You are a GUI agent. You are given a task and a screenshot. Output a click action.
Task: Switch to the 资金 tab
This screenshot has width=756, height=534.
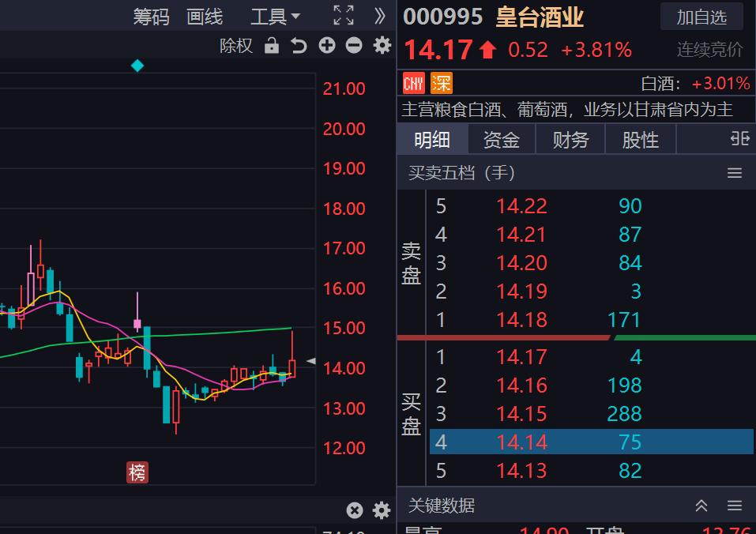[x=502, y=140]
